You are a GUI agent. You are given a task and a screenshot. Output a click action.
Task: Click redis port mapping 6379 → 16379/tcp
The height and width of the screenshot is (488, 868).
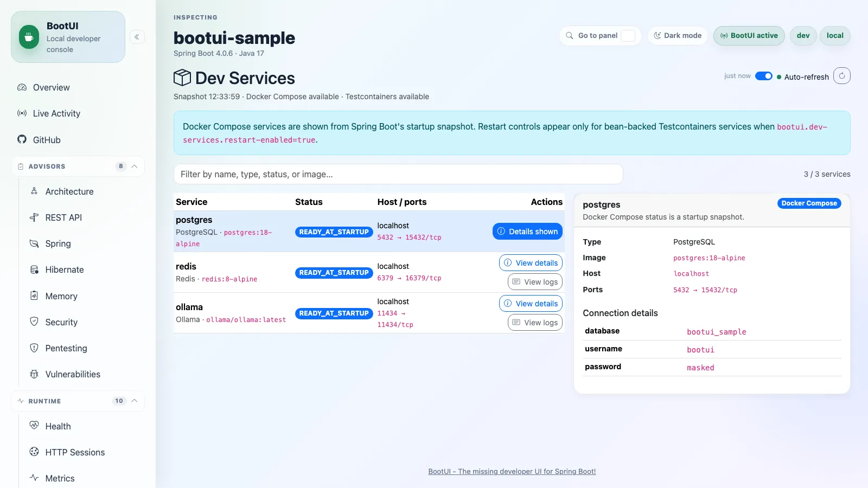(x=409, y=278)
